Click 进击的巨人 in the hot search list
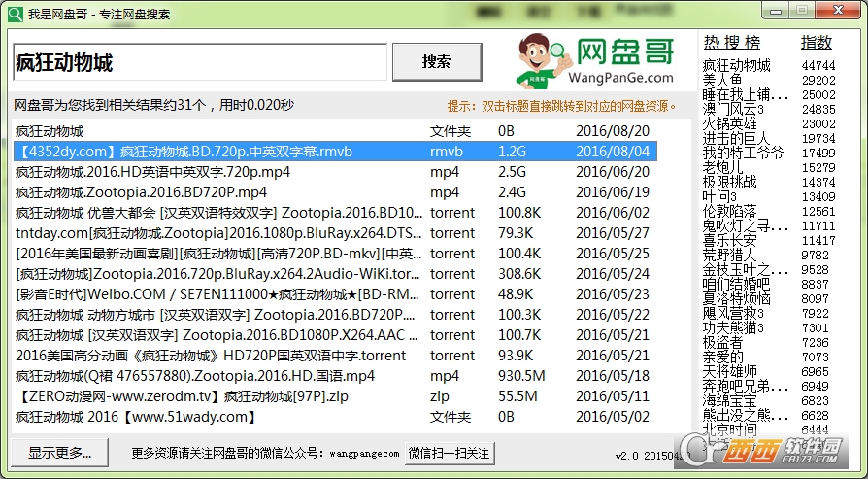868x479 pixels. tap(736, 138)
